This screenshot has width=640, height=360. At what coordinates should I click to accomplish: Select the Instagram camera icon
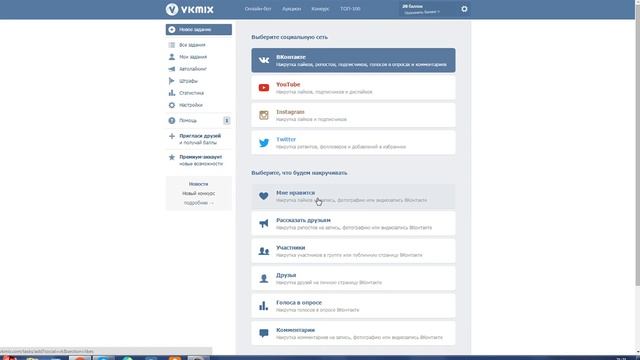coord(264,115)
